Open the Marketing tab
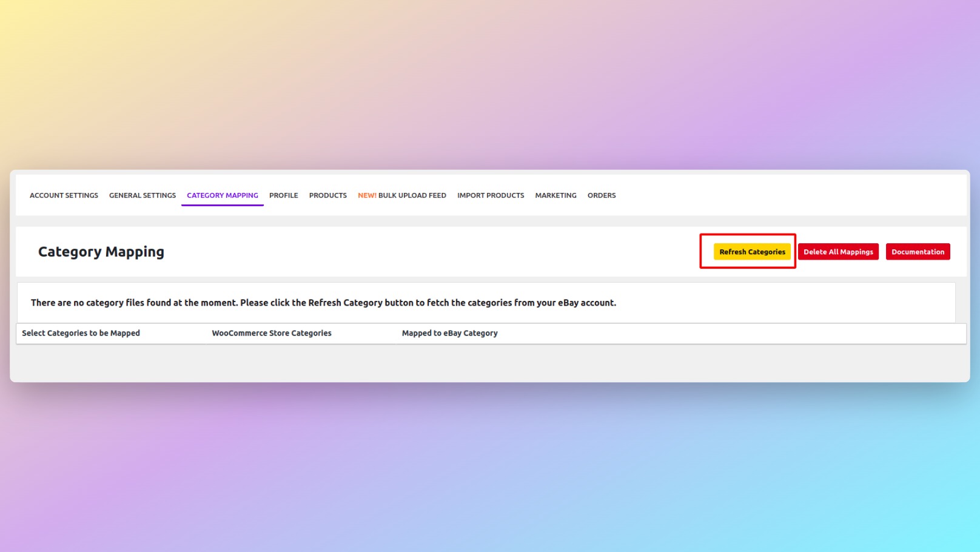The image size is (980, 552). (x=555, y=195)
